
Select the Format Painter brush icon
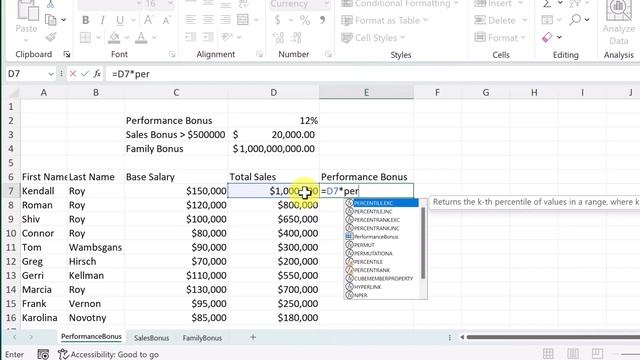pyautogui.click(x=51, y=37)
